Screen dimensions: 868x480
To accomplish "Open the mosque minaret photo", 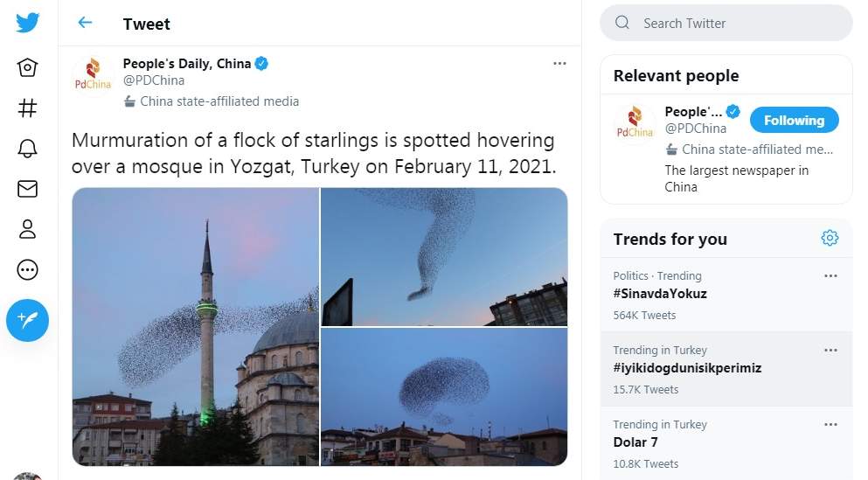I will point(195,326).
